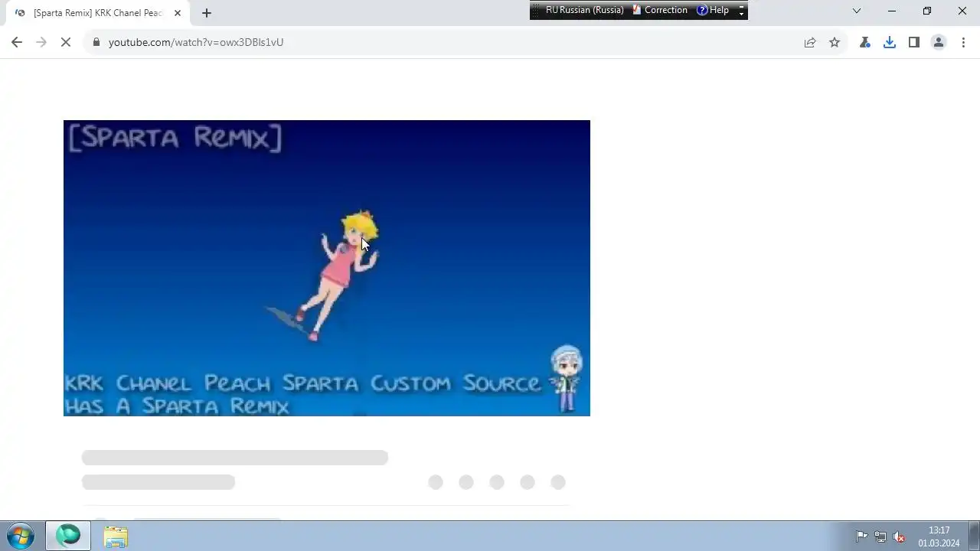Open the browser side panel
Screen dimensions: 980x551
(914, 42)
